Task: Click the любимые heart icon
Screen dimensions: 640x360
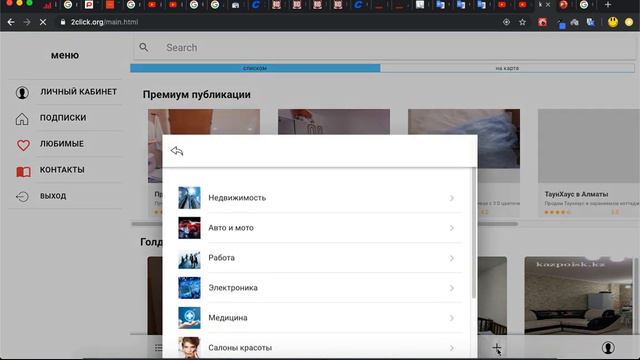Action: (x=23, y=145)
